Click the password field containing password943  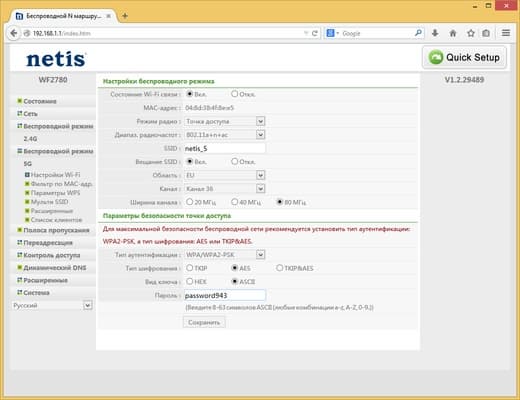(x=225, y=295)
